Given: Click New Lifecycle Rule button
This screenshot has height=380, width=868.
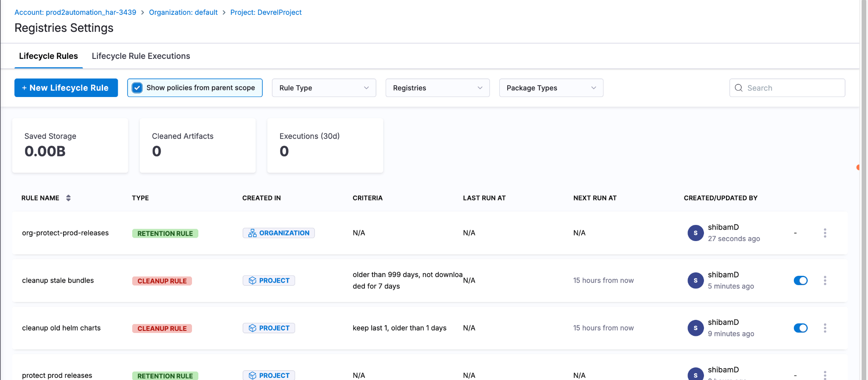Looking at the screenshot, I should pos(66,88).
